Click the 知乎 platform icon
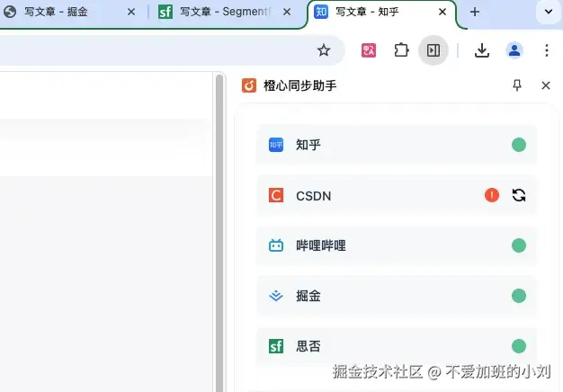Screen dimensions: 563x392 pos(276,145)
